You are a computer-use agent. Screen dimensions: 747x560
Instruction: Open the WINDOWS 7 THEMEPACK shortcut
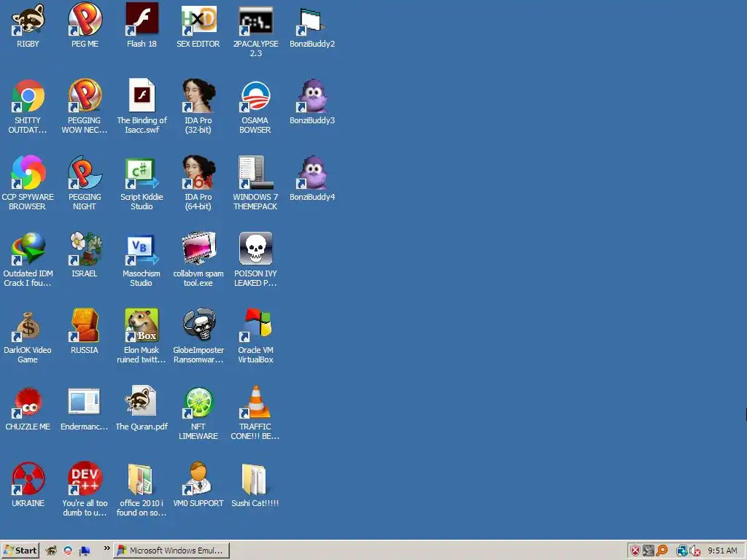click(255, 172)
